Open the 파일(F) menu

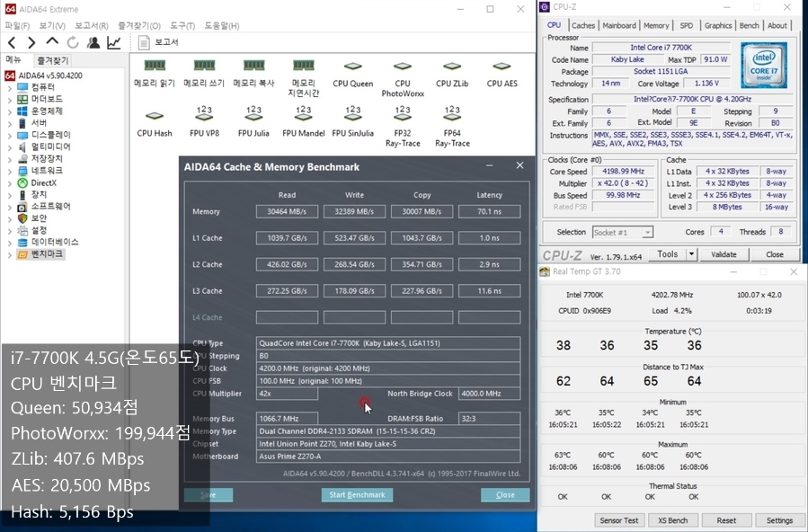coord(17,26)
